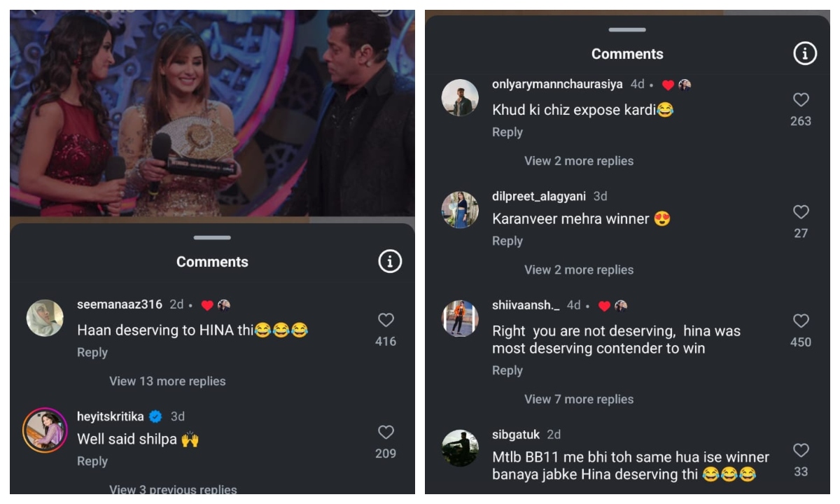Viewport: 840px width, 504px height.
Task: Tap the drag handle above right Comments
Action: click(x=627, y=30)
